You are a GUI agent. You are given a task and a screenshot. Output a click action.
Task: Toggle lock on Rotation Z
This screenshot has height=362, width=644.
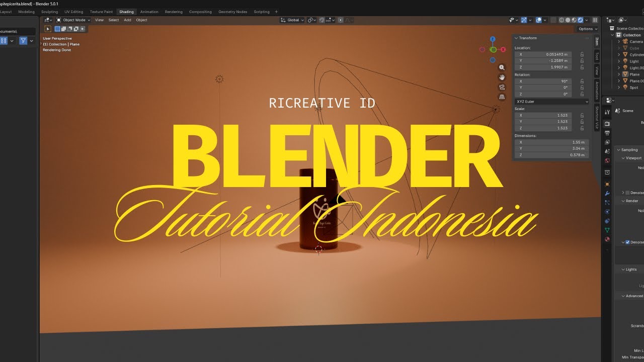582,94
